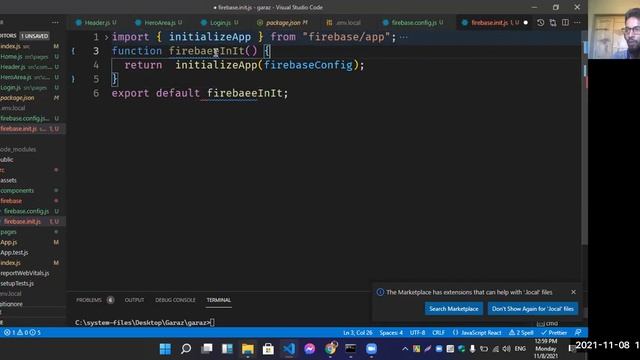
Task: Collapse the assets folder in Explorer
Action: 8,180
